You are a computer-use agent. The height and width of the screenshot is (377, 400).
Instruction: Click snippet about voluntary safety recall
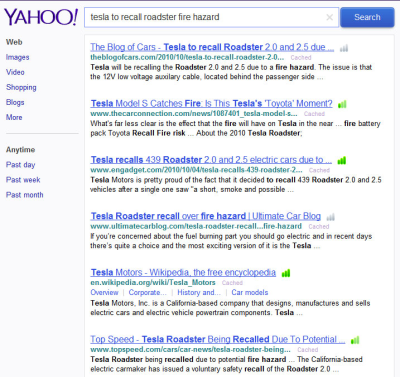click(x=226, y=364)
